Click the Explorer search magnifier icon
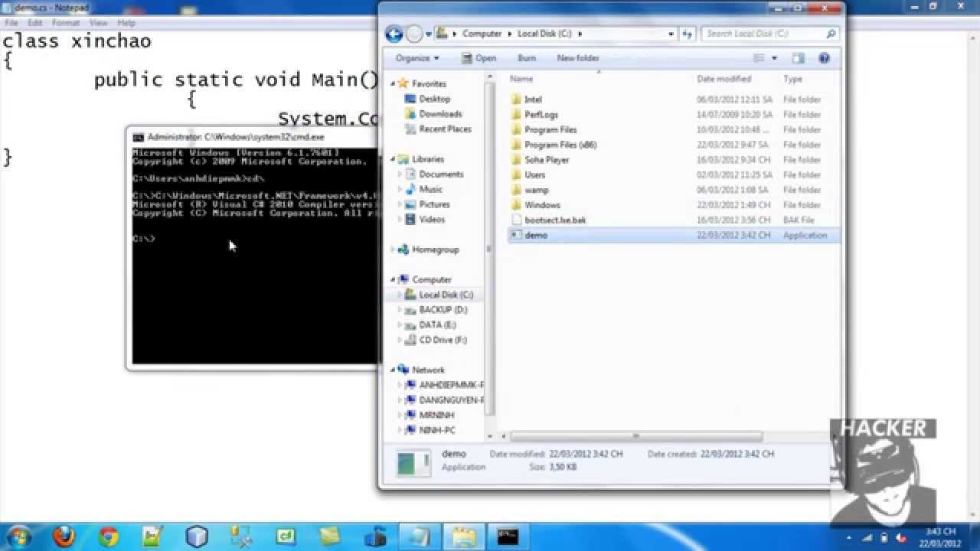This screenshot has width=980, height=551. pyautogui.click(x=831, y=34)
